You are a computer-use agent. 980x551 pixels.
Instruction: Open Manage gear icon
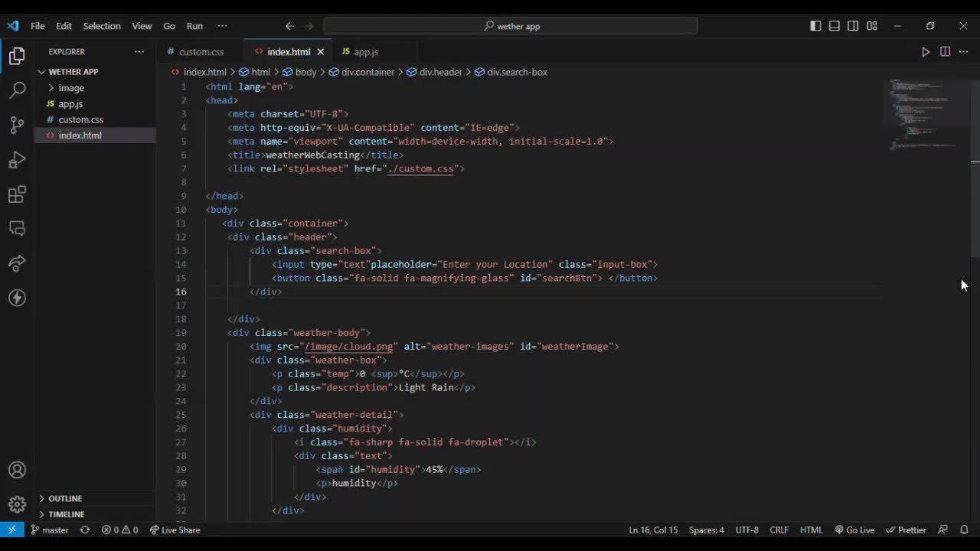point(17,504)
